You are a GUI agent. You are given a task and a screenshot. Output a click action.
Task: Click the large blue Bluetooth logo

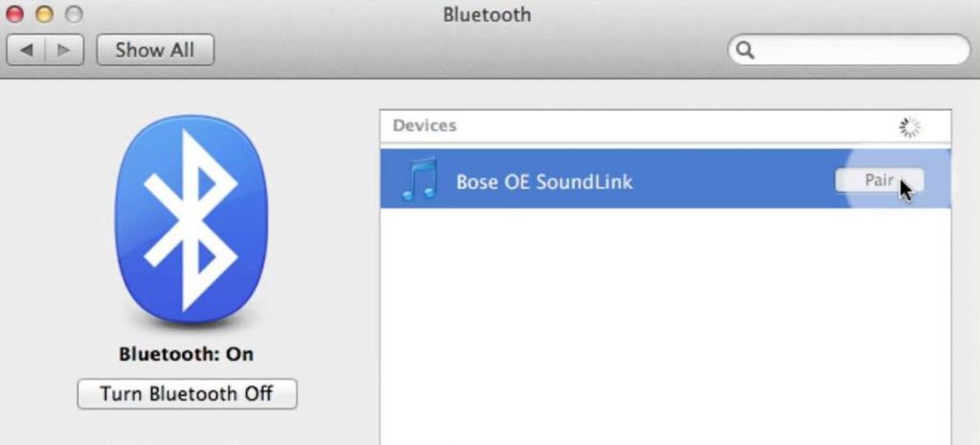point(190,219)
